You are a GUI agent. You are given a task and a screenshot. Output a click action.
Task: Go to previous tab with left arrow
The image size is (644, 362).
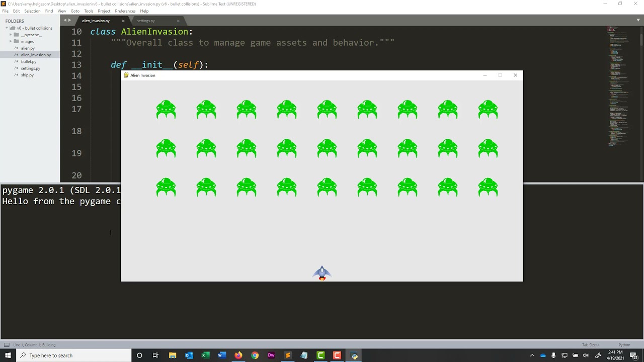pyautogui.click(x=65, y=20)
